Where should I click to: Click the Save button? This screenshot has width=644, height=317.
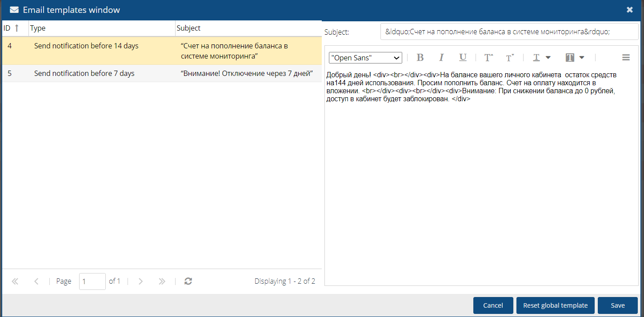pos(617,305)
